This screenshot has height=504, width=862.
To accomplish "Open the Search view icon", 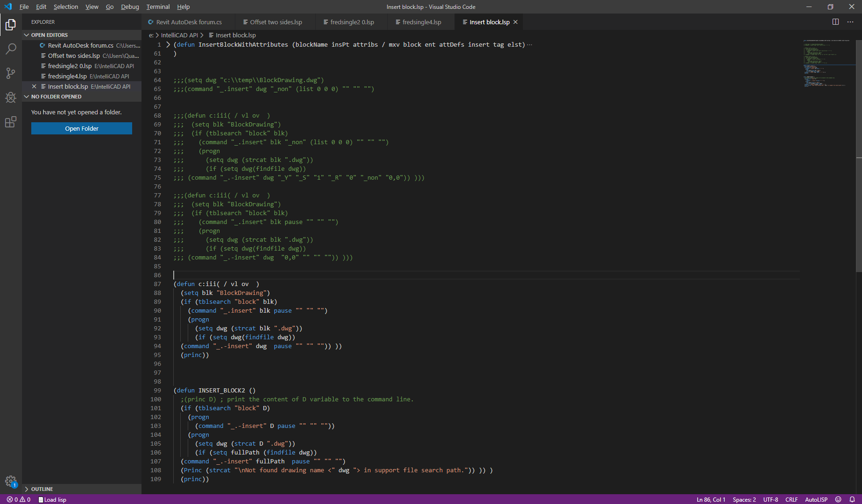I will click(11, 49).
